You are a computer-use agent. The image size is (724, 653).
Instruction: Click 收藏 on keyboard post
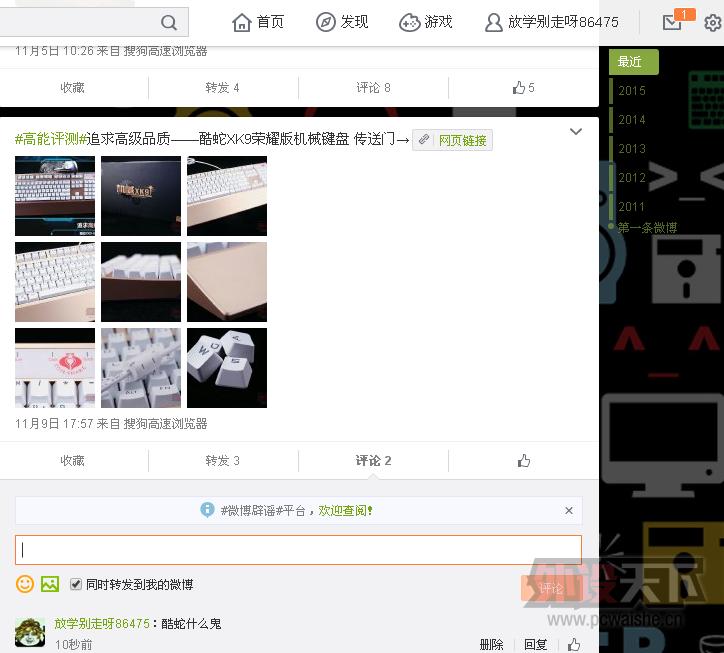pos(72,460)
